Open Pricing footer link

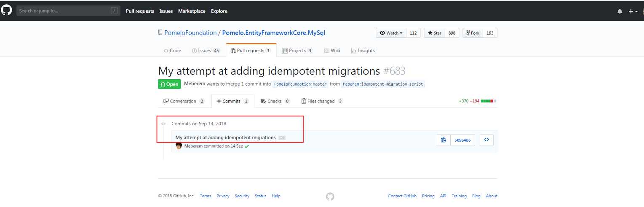coord(428,196)
